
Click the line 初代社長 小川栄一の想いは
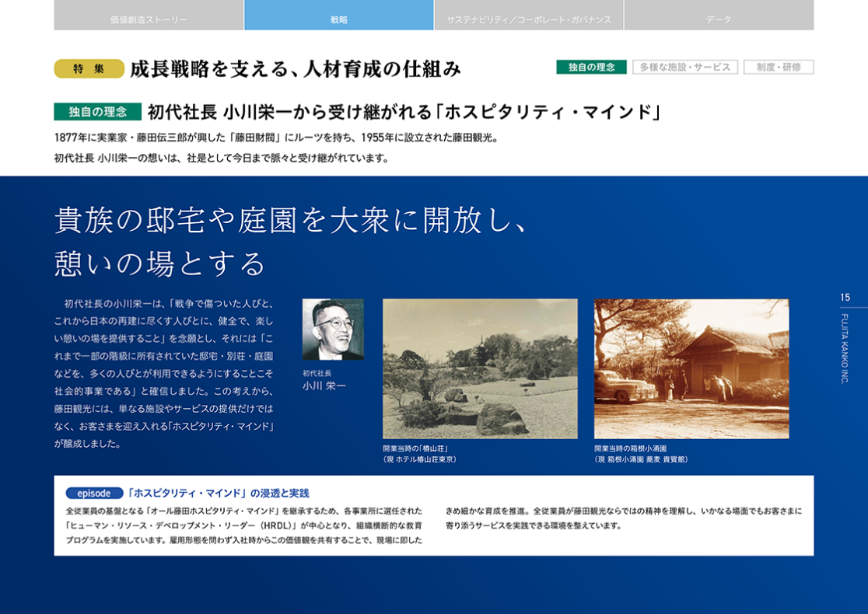tap(222, 159)
